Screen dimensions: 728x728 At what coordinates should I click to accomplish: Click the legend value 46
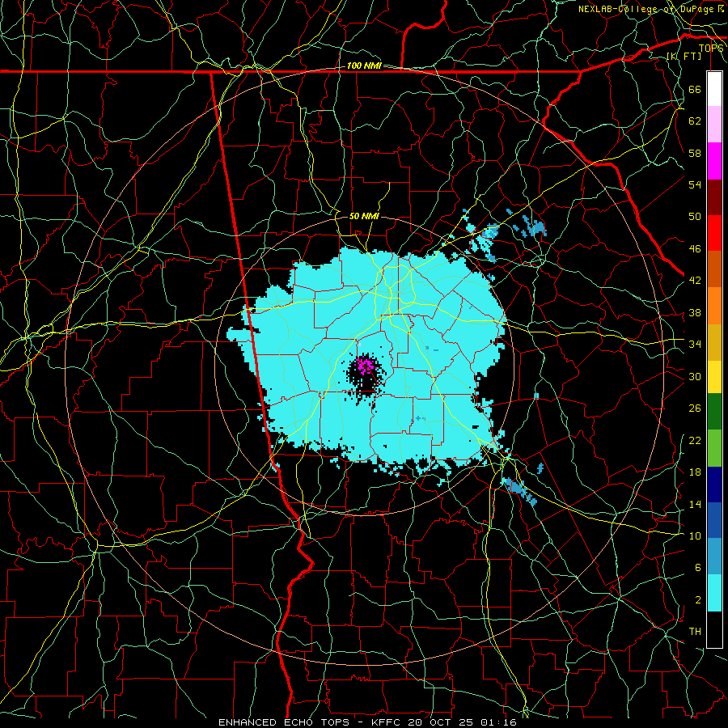pos(695,249)
